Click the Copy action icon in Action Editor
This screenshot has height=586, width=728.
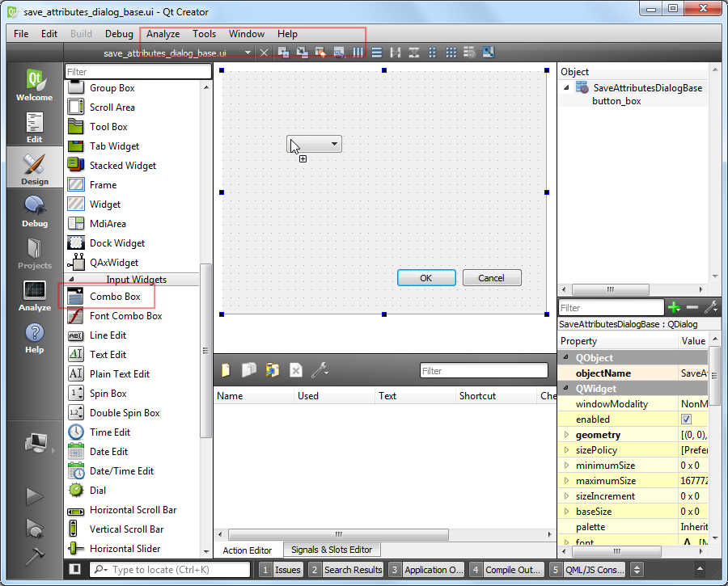point(249,370)
